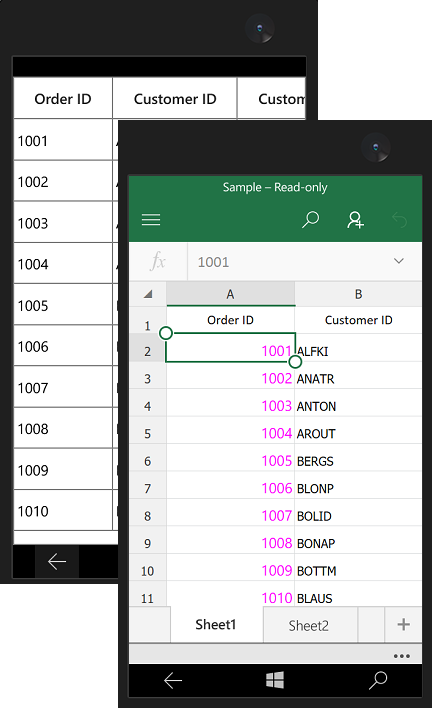Select the AROUT cell
The width and height of the screenshot is (432, 708).
click(358, 431)
